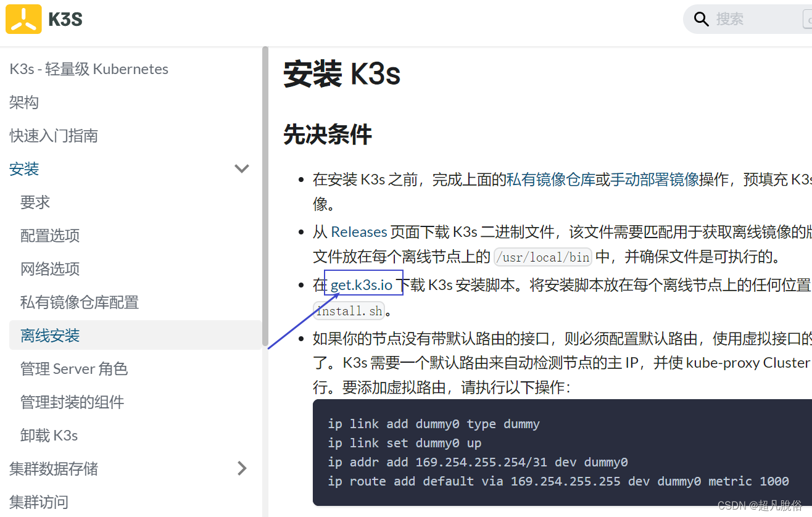Select the 要求 sidebar item
The width and height of the screenshot is (812, 517).
tap(35, 202)
